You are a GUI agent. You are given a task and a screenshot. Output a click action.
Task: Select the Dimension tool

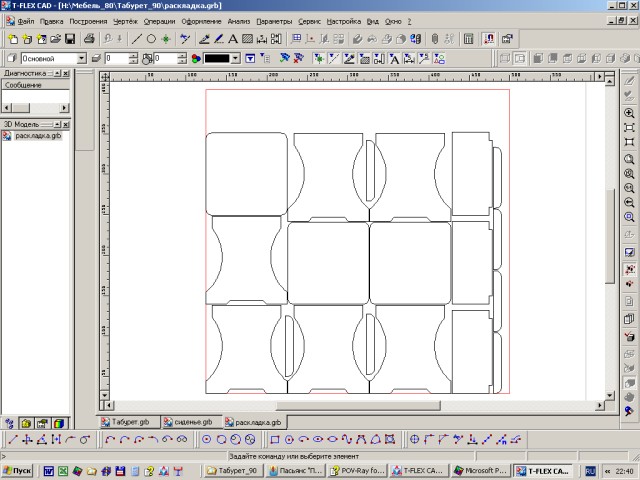pyautogui.click(x=262, y=39)
